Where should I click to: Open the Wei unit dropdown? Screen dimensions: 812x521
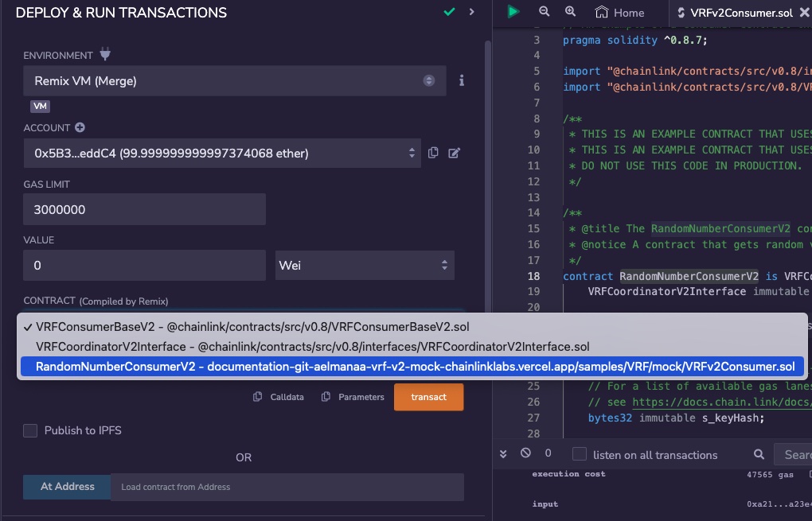(x=365, y=266)
